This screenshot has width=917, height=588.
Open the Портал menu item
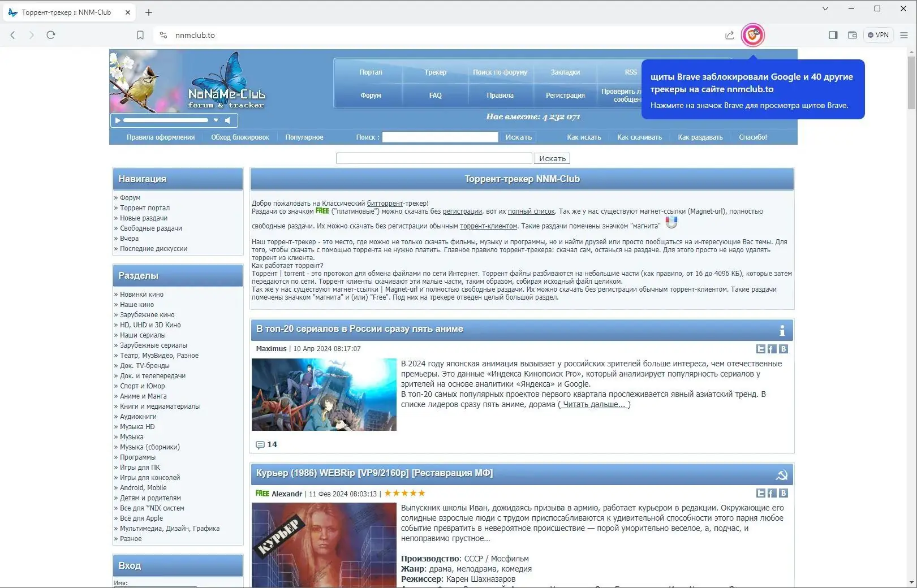click(x=371, y=72)
